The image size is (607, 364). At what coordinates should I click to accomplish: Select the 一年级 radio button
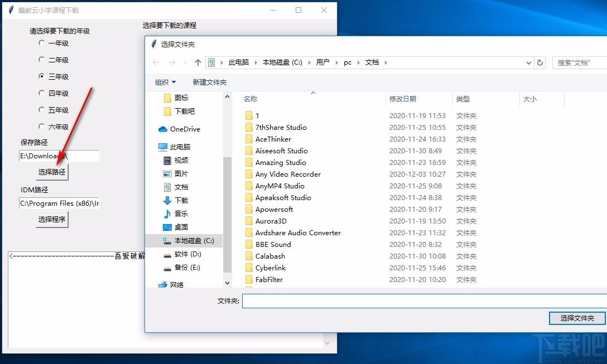[x=41, y=43]
